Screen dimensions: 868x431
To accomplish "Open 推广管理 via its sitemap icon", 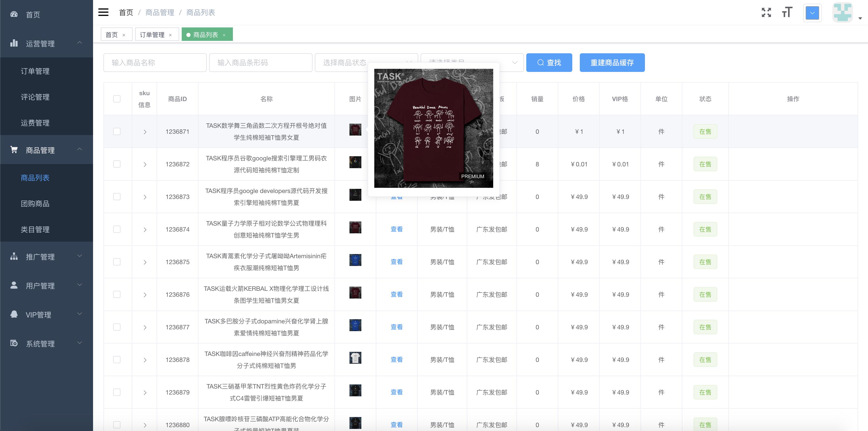I will (14, 257).
